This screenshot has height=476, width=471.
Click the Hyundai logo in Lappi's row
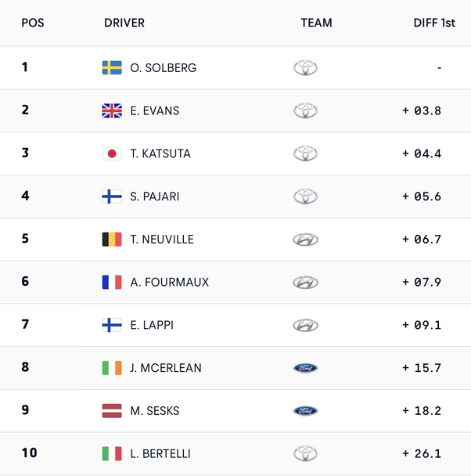pyautogui.click(x=305, y=325)
